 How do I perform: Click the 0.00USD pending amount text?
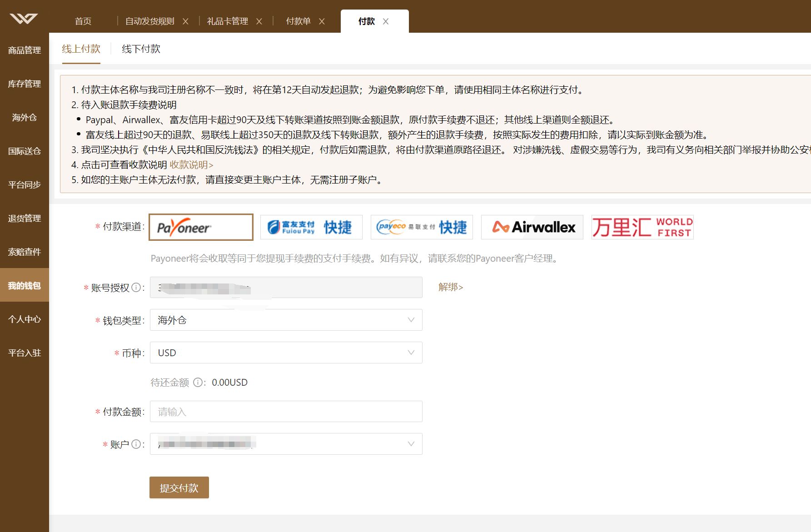coord(230,383)
